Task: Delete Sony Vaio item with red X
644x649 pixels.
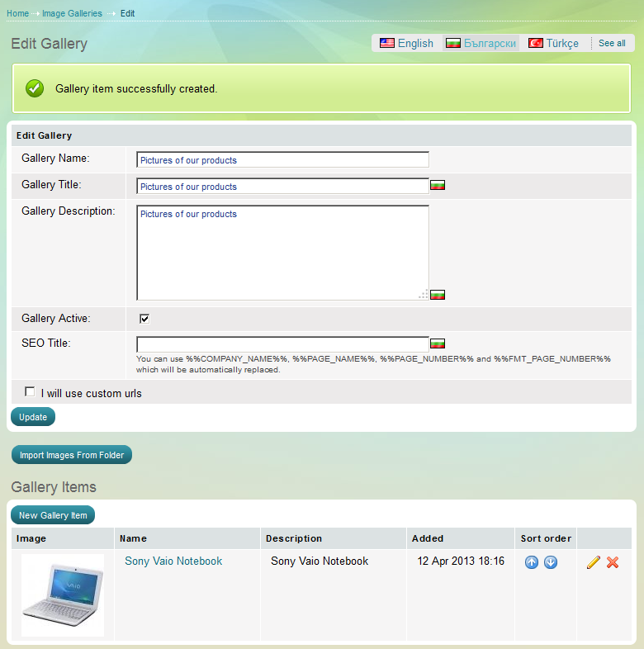Action: (613, 562)
